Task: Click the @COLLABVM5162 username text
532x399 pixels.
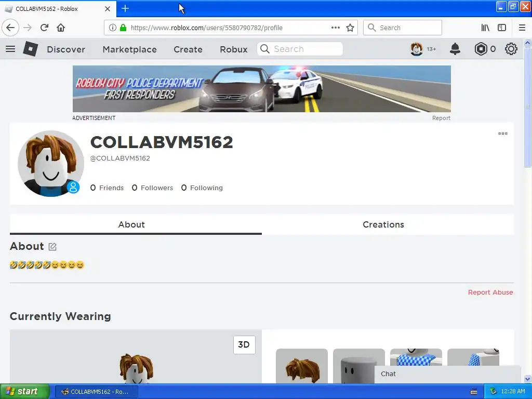Action: pos(120,158)
